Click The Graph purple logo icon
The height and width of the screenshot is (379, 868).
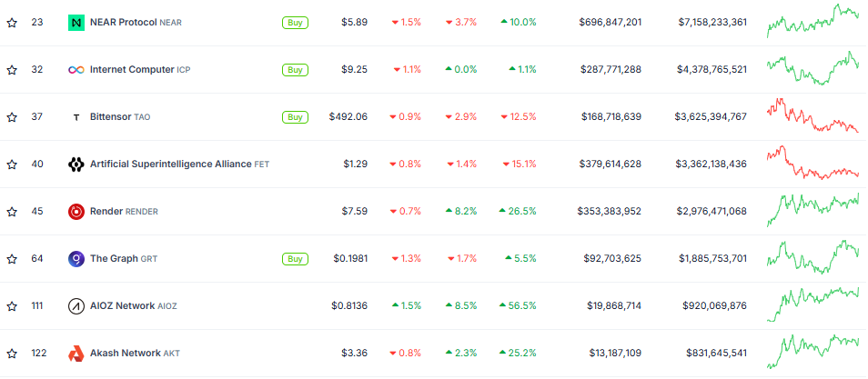[x=76, y=258]
